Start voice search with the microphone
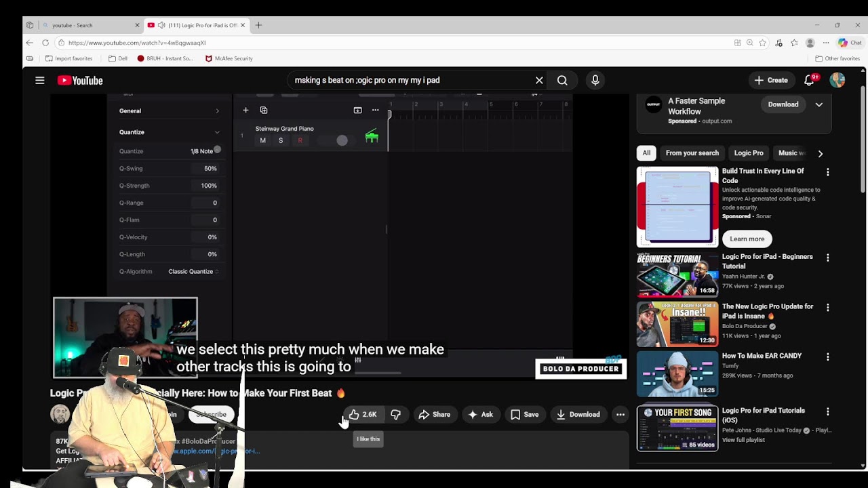This screenshot has height=488, width=868. [595, 80]
